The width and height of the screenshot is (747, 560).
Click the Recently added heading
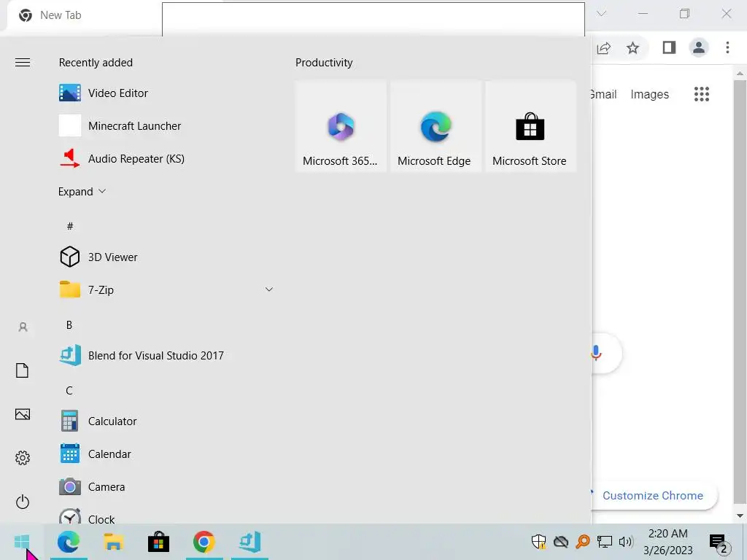tap(96, 63)
